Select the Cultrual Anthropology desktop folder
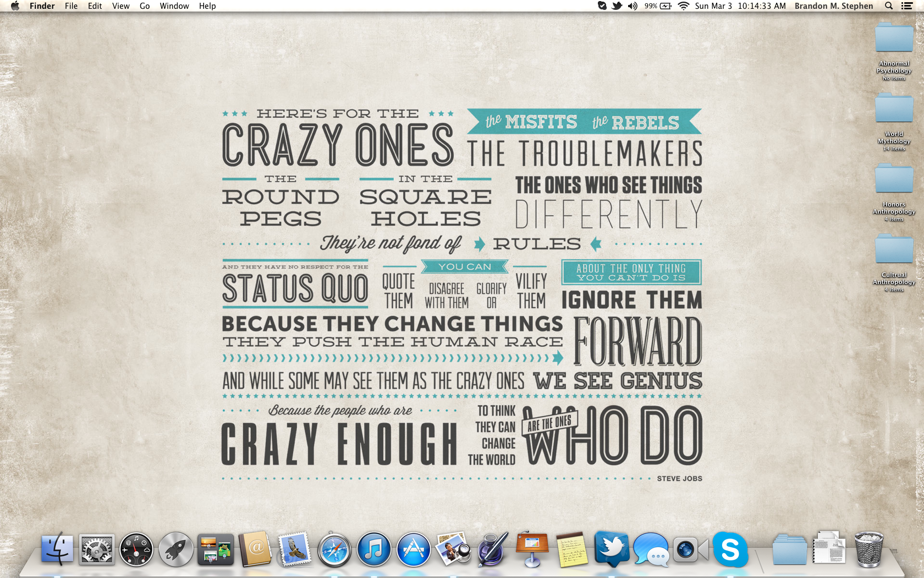Screen dimensions: 924x578 (894, 262)
